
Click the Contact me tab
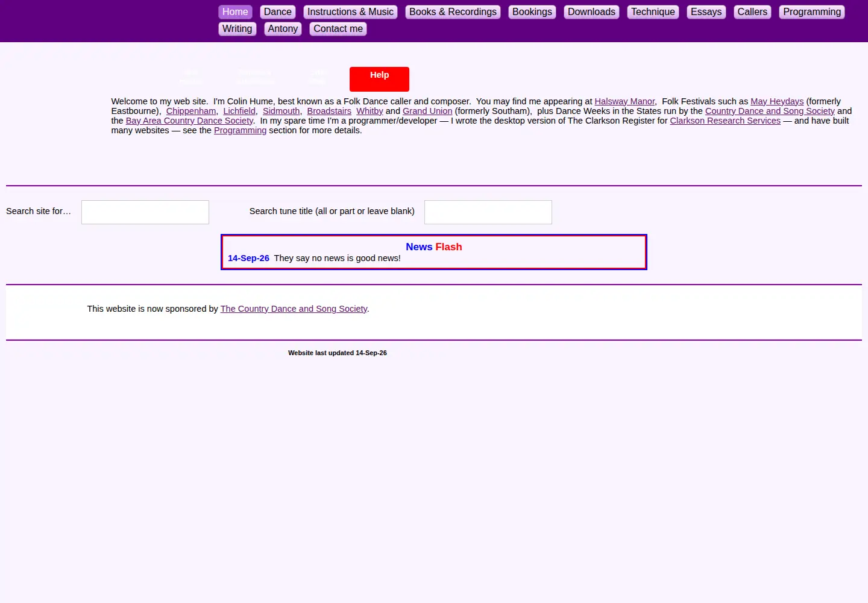[338, 29]
